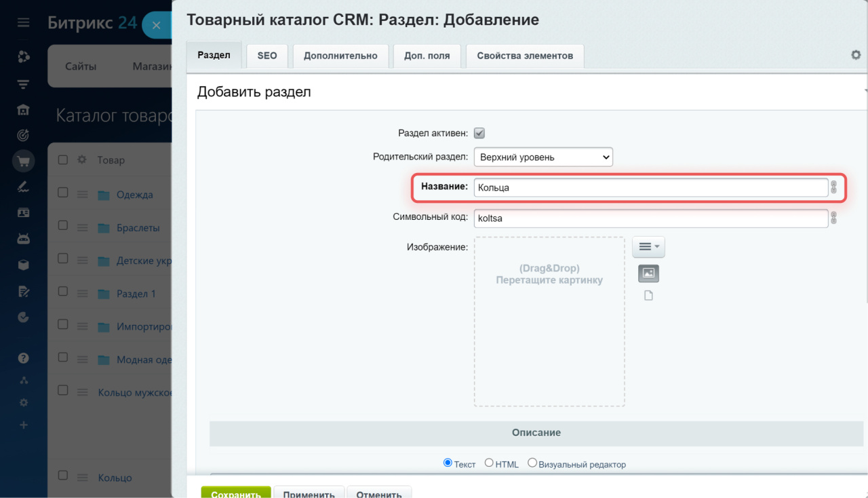Open the Магазин menu item
Image resolution: width=868 pixels, height=498 pixels.
[152, 66]
